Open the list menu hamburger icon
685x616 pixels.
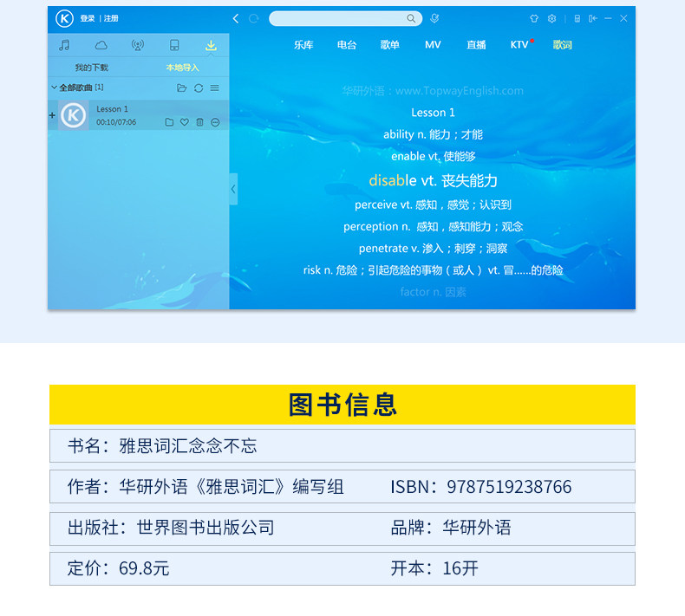tap(214, 88)
